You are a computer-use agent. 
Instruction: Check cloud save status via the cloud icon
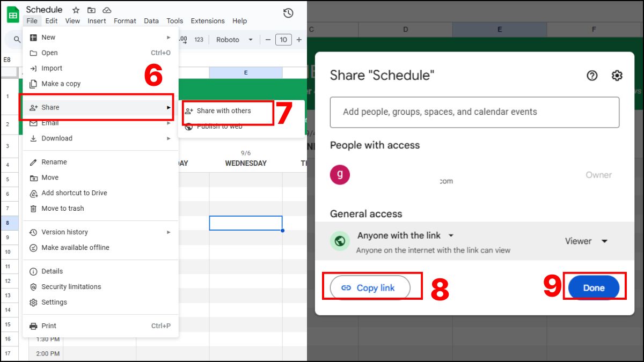point(106,10)
